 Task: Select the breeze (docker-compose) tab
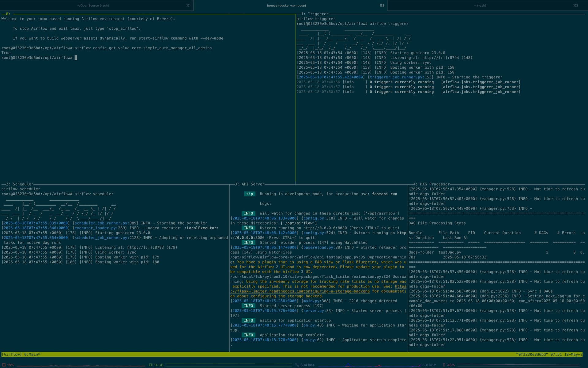click(x=286, y=6)
